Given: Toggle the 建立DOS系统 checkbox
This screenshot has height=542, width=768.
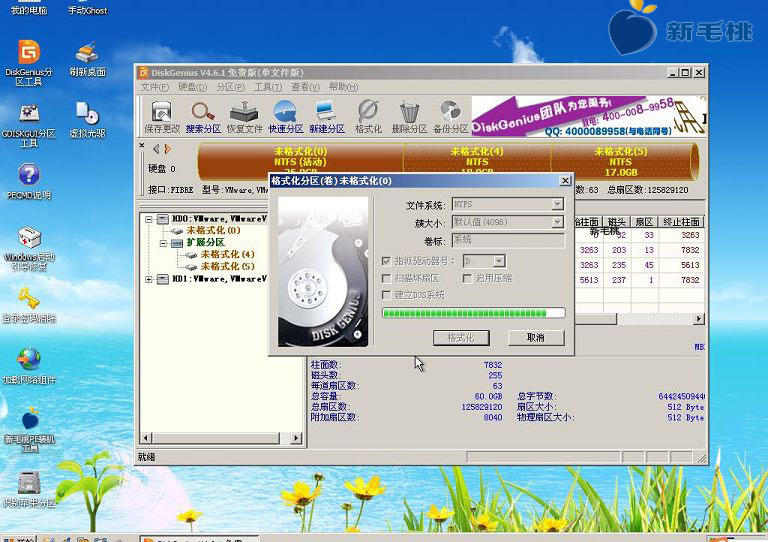Looking at the screenshot, I should (386, 295).
